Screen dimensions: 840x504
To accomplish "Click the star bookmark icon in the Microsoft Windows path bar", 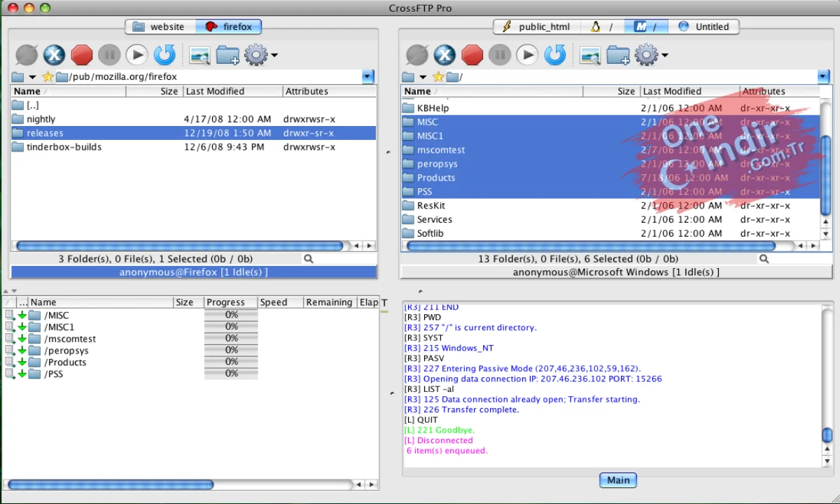I will click(x=438, y=77).
